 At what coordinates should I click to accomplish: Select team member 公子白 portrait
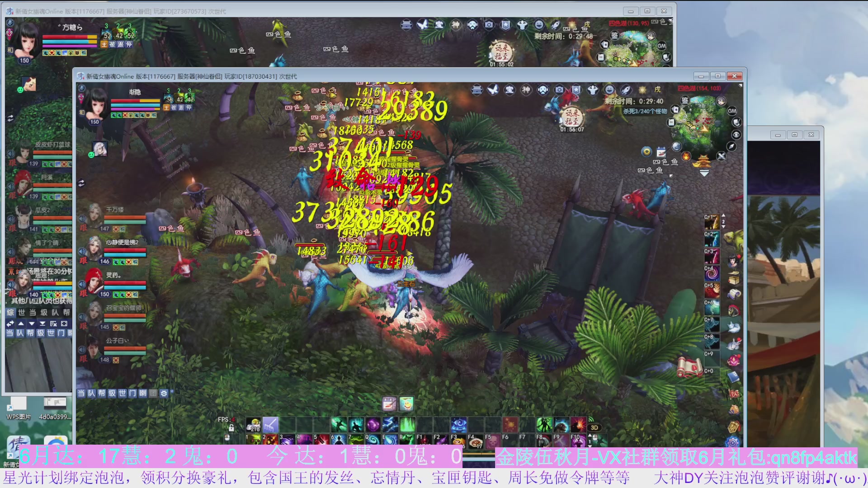pyautogui.click(x=94, y=347)
